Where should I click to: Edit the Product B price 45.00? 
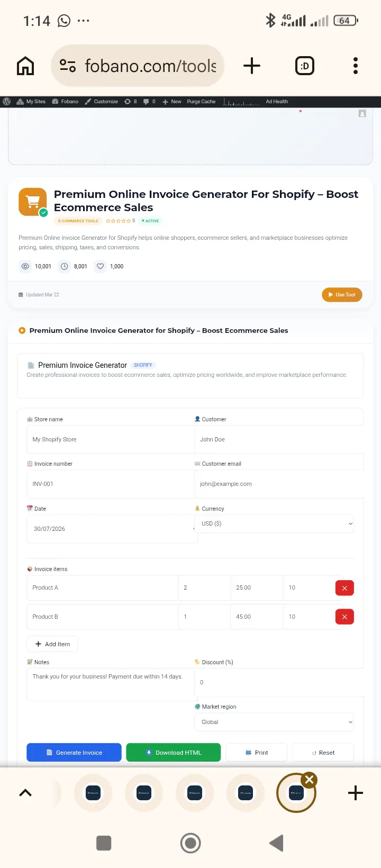[257, 617]
